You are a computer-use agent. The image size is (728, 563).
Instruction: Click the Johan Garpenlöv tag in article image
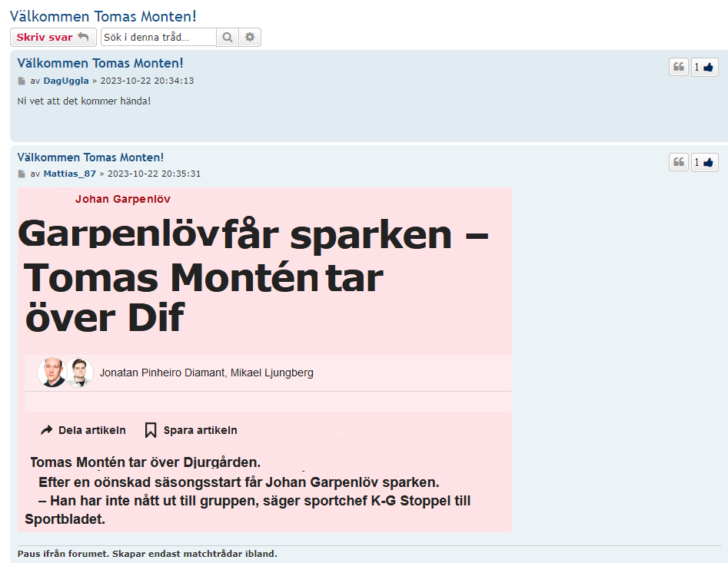point(123,199)
